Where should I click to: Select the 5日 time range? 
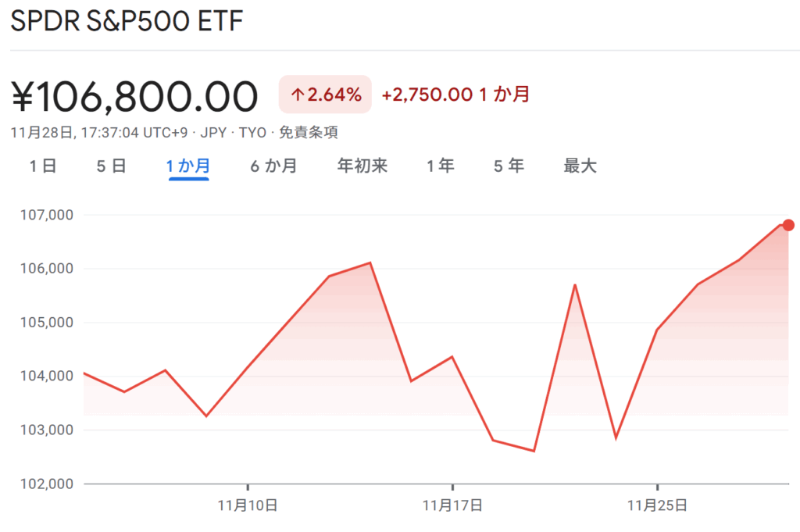(x=111, y=166)
